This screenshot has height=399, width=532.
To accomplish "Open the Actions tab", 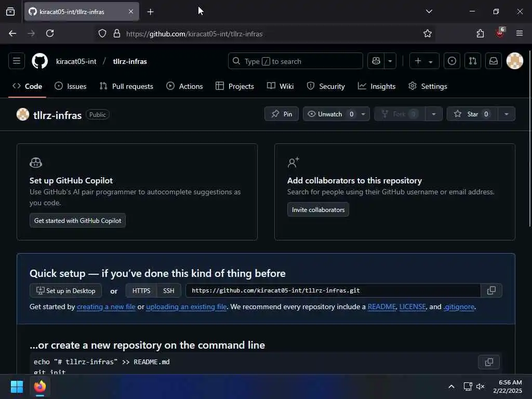I will point(184,86).
